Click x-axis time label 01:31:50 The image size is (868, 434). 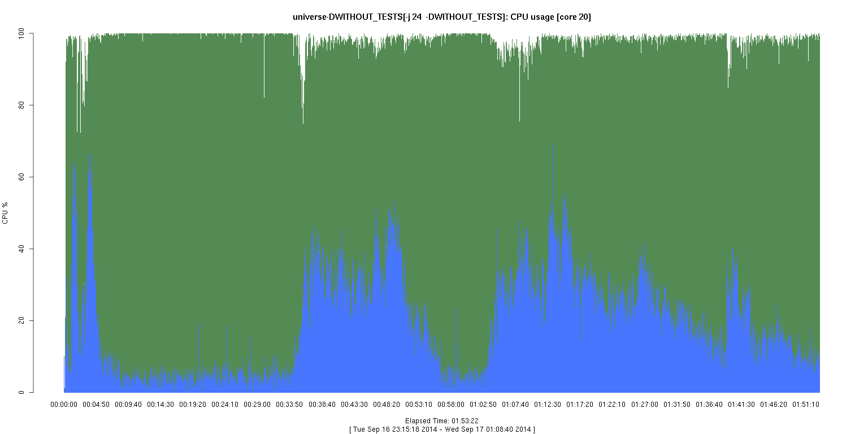677,405
